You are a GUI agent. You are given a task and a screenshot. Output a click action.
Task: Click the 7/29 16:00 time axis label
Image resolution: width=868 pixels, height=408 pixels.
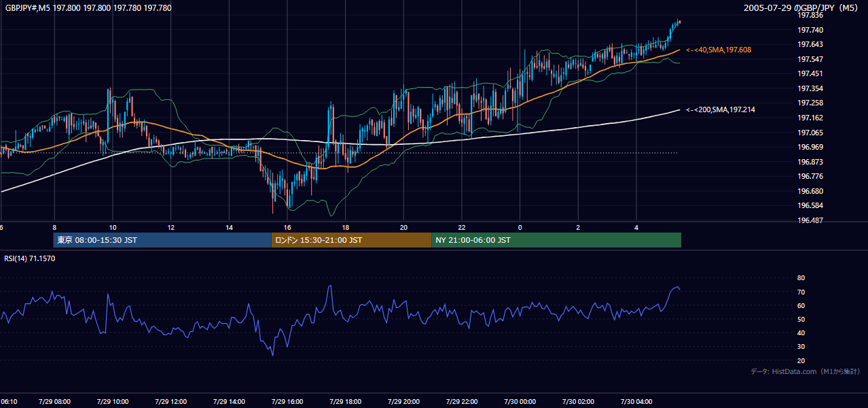(287, 401)
